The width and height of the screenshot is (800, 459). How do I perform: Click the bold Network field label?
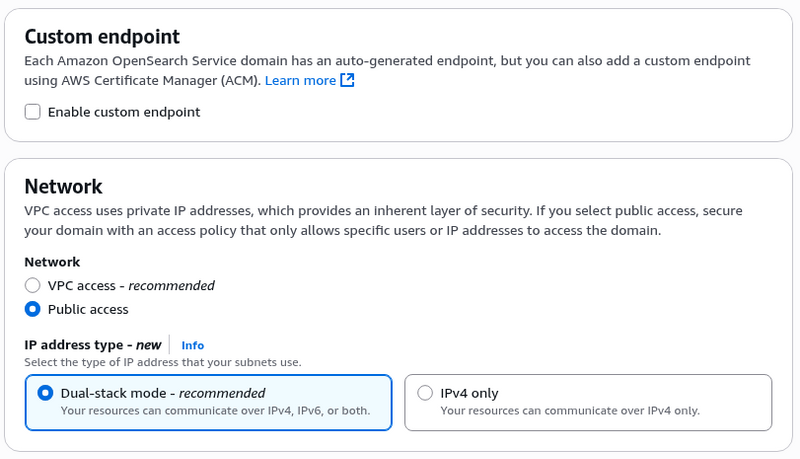pos(52,262)
